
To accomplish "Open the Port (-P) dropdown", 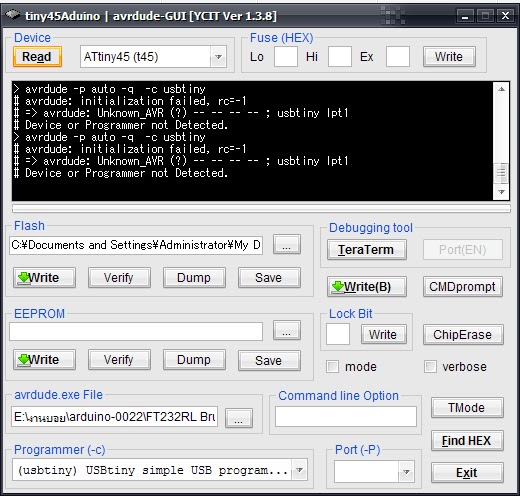I will [406, 472].
